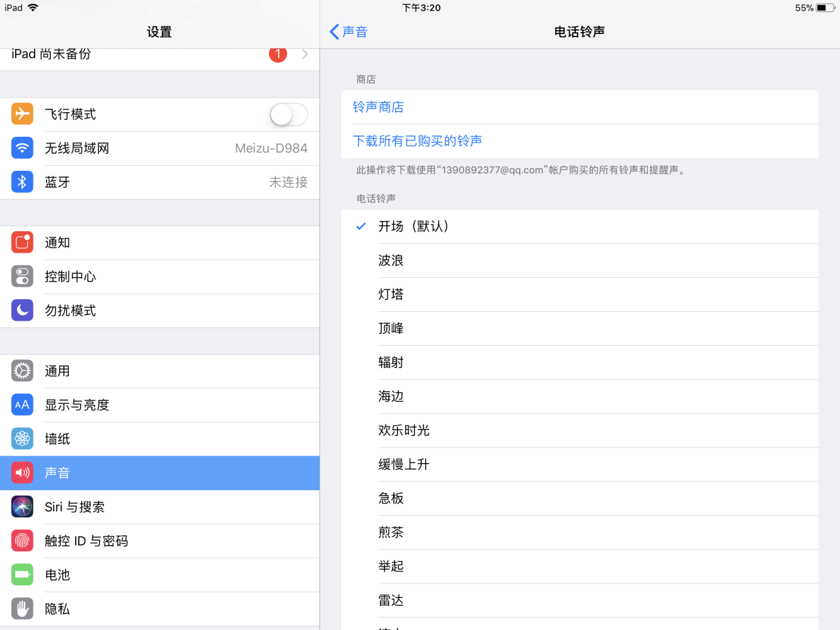Go back to 声音 settings
Image resolution: width=840 pixels, height=630 pixels.
click(348, 32)
